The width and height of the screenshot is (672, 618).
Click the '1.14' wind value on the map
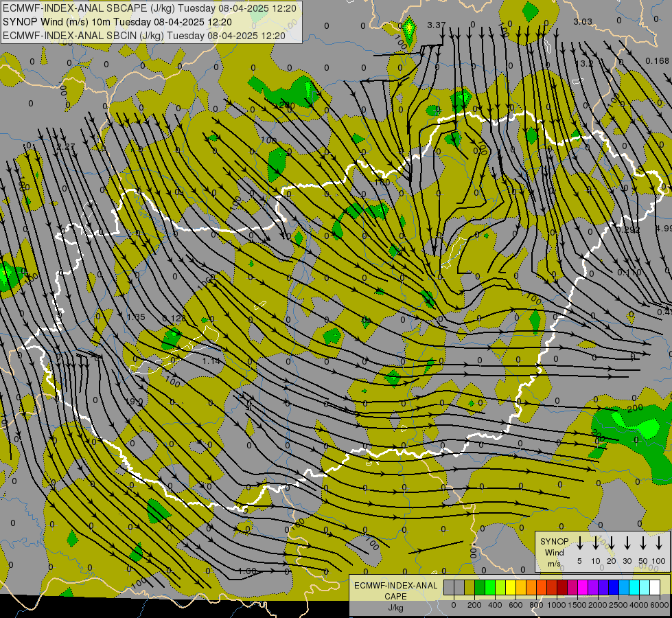pyautogui.click(x=211, y=361)
